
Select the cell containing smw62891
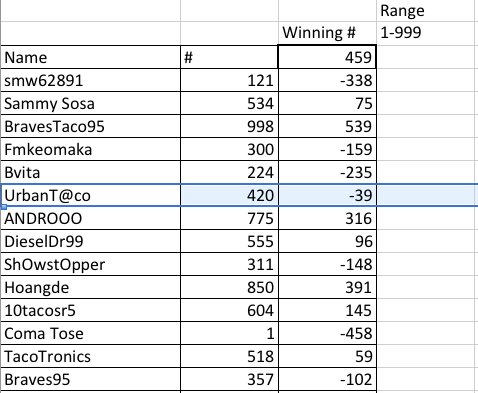pos(91,80)
